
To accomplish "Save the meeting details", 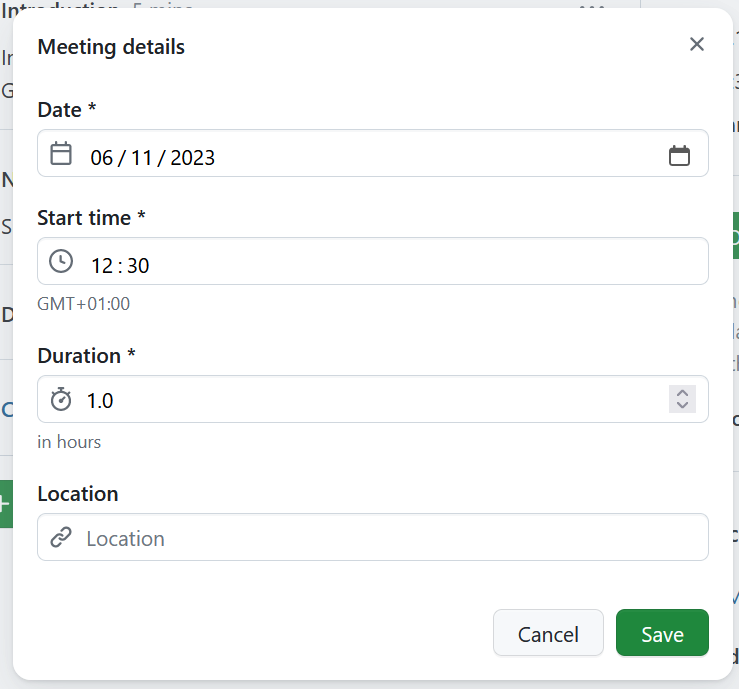I will [662, 634].
